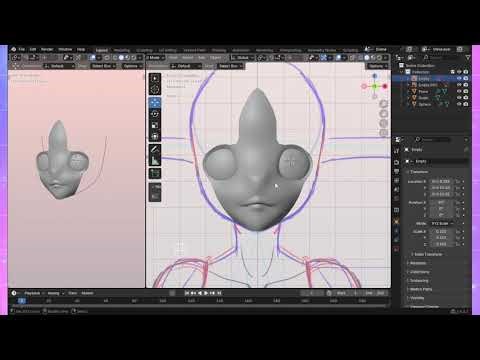Toggle visibility eye for Empty object
Image resolution: width=480 pixels, height=360 pixels.
(459, 78)
